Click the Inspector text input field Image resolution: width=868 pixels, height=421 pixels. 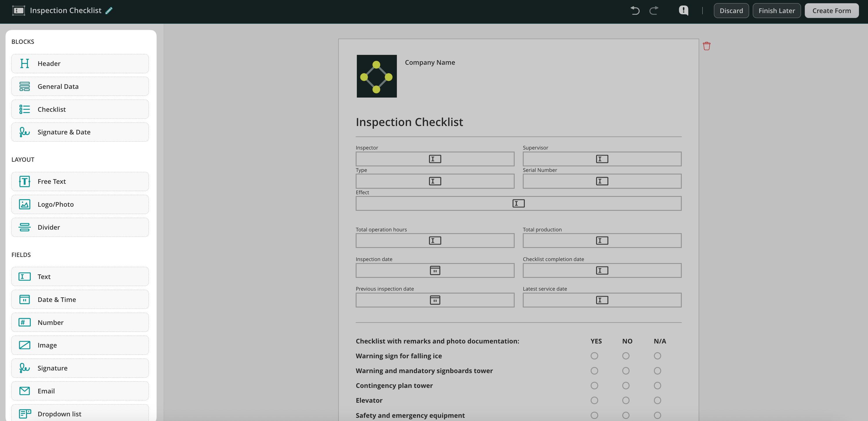435,159
